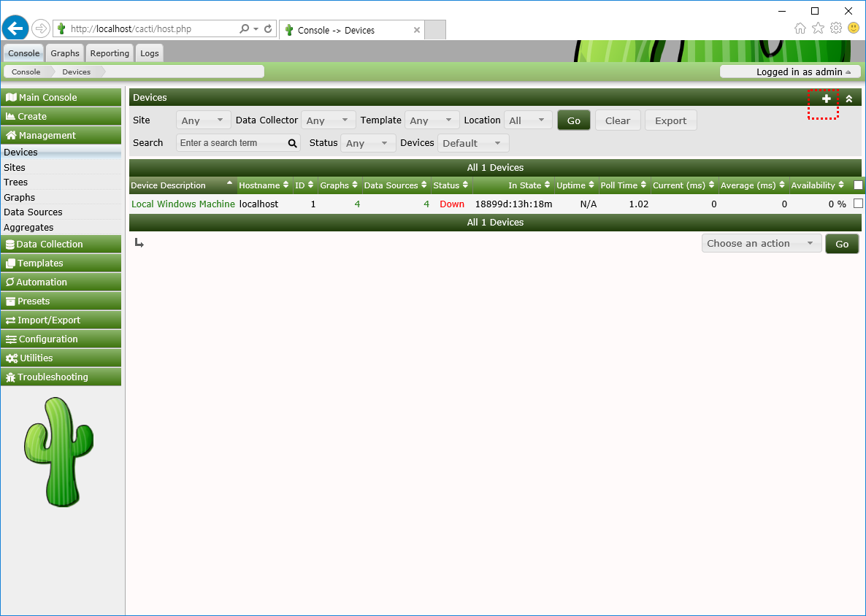Expand the Import/Export menu section
The width and height of the screenshot is (866, 616).
61,320
